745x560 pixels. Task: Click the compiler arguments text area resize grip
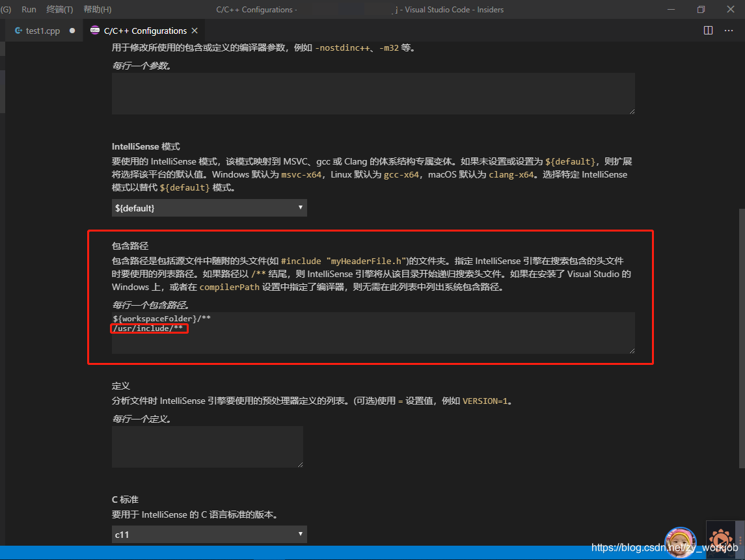click(x=632, y=111)
